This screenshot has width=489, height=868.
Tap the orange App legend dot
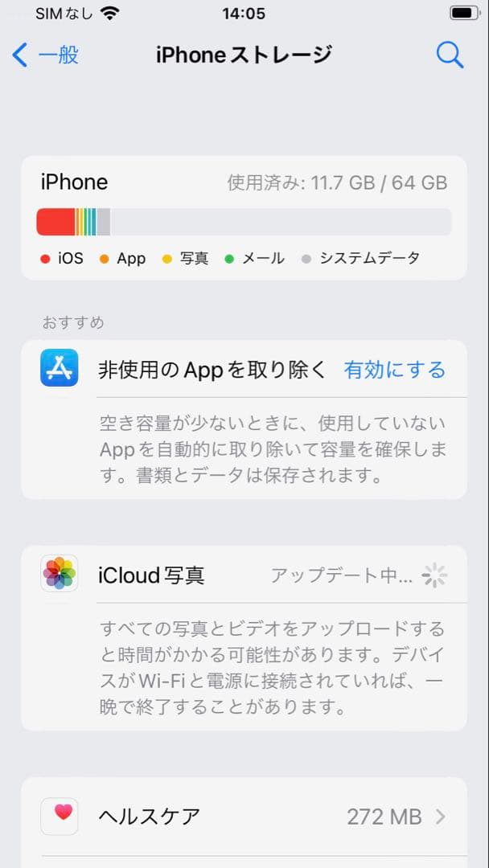click(102, 259)
